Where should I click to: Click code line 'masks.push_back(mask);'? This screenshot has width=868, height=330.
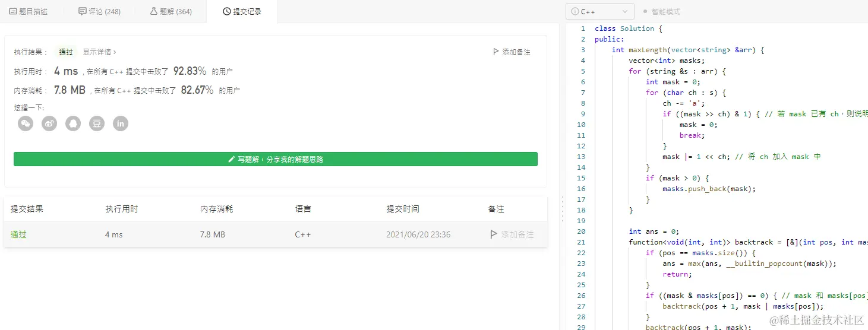(709, 189)
